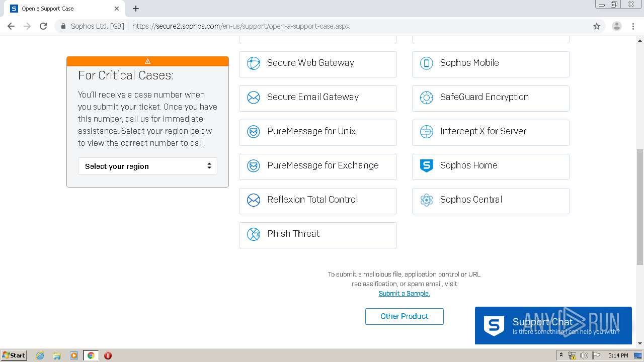This screenshot has height=362, width=644.
Task: Show hidden system tray icons
Action: pos(561,355)
